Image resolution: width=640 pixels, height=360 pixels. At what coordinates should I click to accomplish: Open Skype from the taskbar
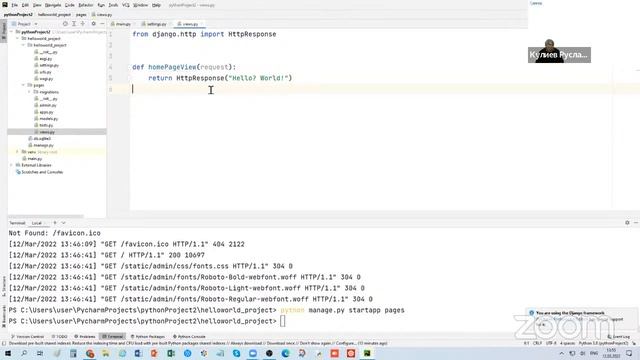[236, 353]
